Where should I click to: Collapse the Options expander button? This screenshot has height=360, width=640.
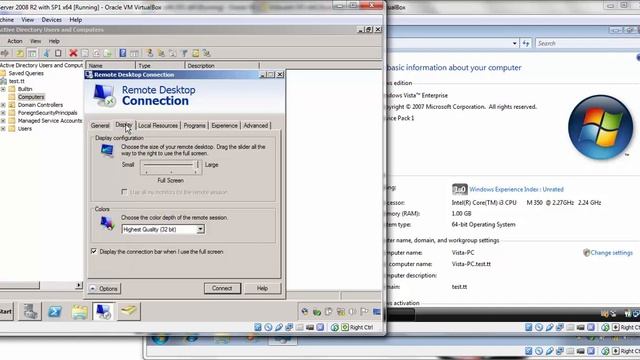pyautogui.click(x=104, y=289)
